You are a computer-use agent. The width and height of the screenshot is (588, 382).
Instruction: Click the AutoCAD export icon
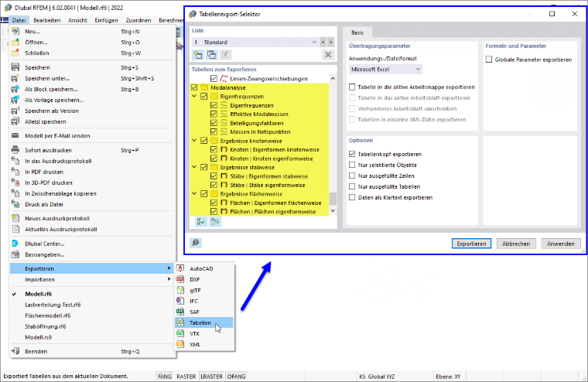180,268
